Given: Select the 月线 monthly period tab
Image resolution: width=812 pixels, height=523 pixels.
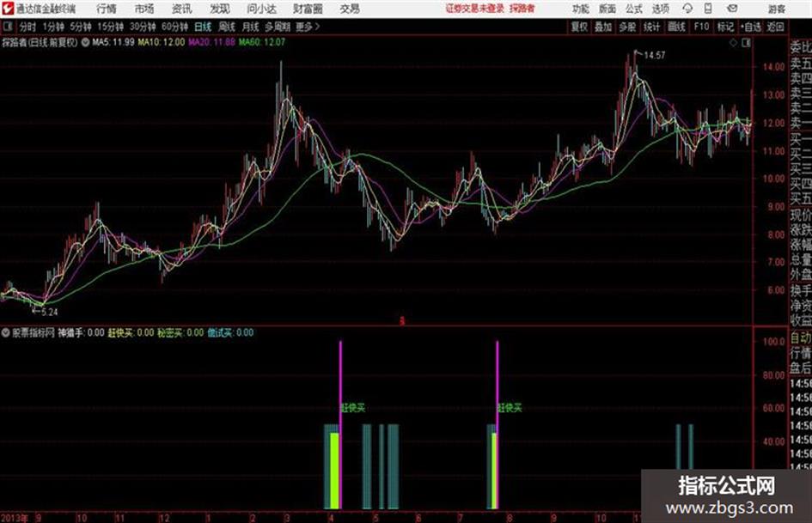Looking at the screenshot, I should 251,27.
